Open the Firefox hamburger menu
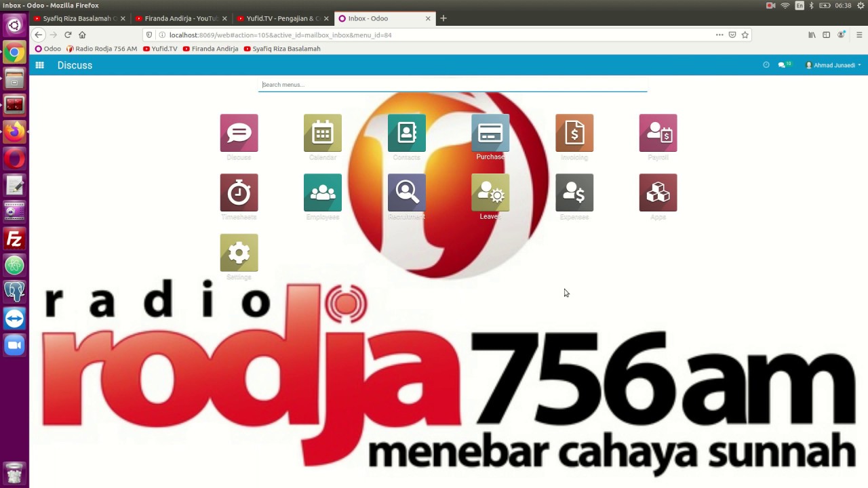Viewport: 868px width, 488px height. click(x=859, y=35)
